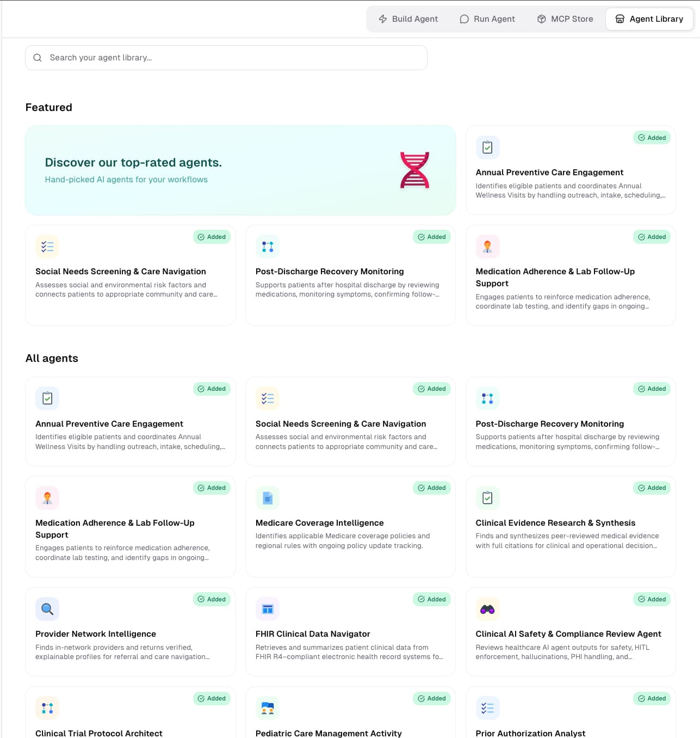This screenshot has height=738, width=700.
Task: Click the Hand-picked AI agents subtitle
Action: point(126,180)
